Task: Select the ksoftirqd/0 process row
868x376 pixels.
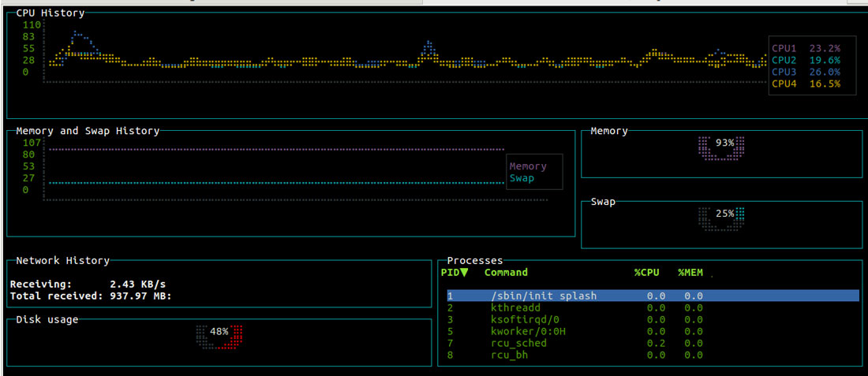Action: point(575,319)
